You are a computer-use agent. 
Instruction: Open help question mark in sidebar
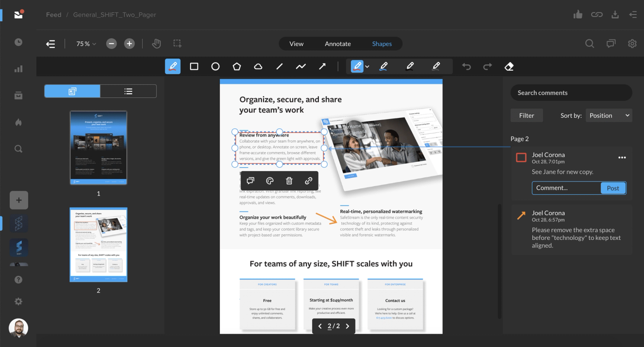[18, 279]
